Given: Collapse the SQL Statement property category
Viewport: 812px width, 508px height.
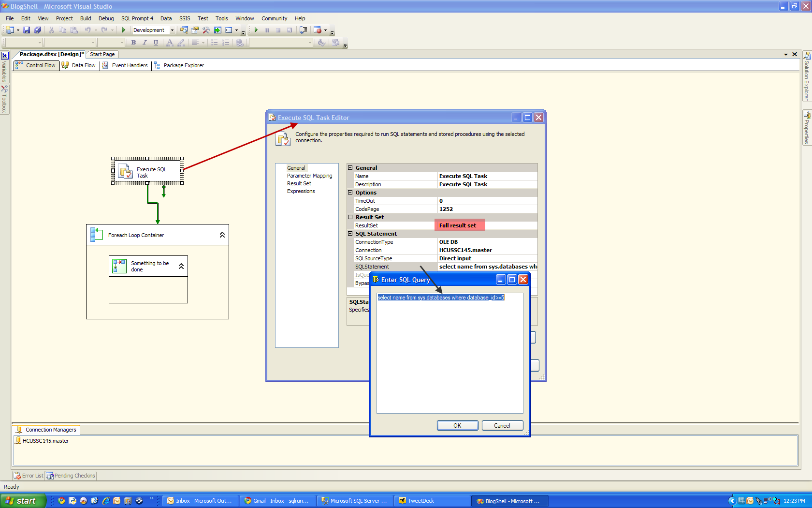Looking at the screenshot, I should click(x=350, y=234).
